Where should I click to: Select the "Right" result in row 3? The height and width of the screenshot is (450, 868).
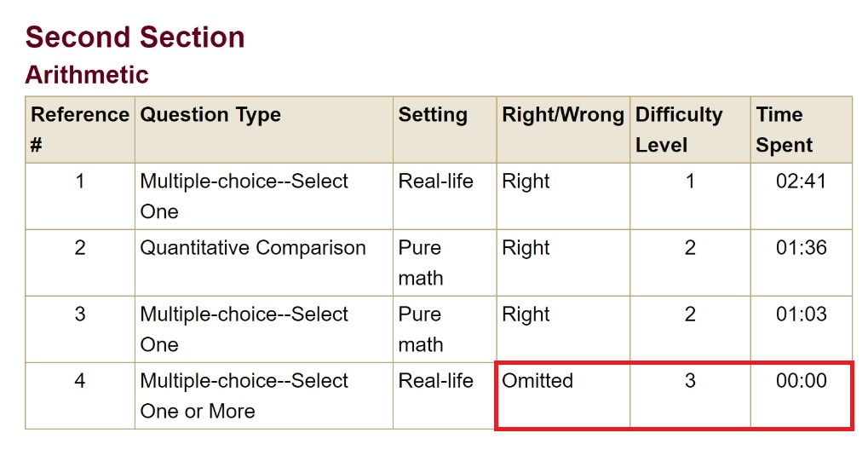[x=526, y=314]
